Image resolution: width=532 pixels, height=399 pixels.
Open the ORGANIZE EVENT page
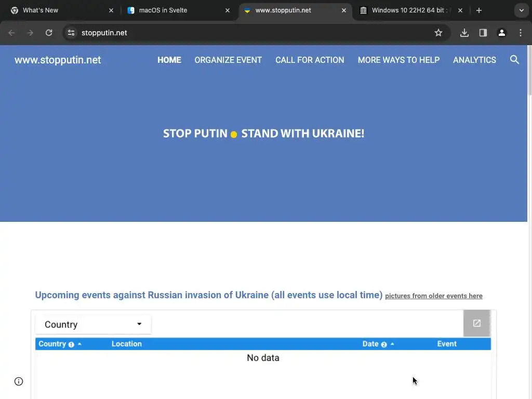pos(228,60)
